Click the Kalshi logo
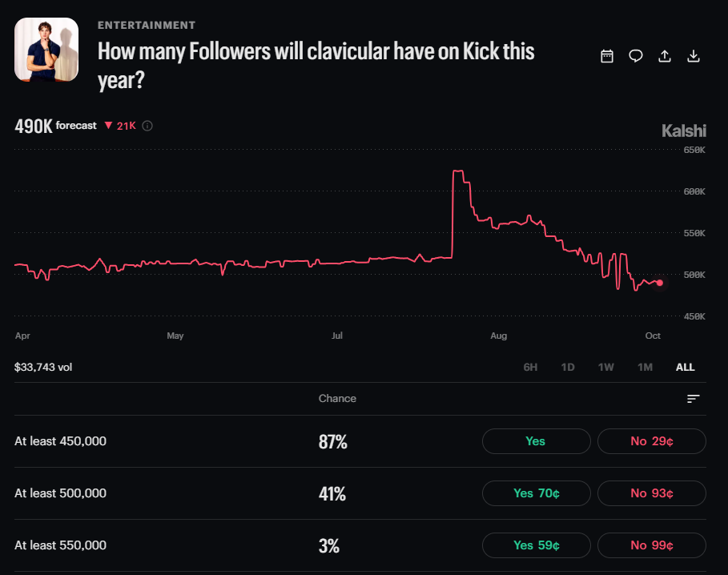Image resolution: width=728 pixels, height=575 pixels. click(x=683, y=131)
